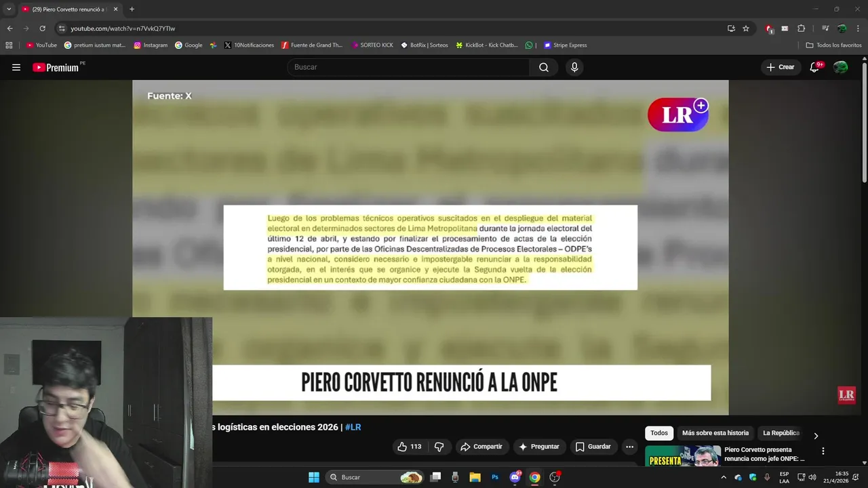Select the La República chip
The width and height of the screenshot is (868, 488).
click(x=781, y=433)
